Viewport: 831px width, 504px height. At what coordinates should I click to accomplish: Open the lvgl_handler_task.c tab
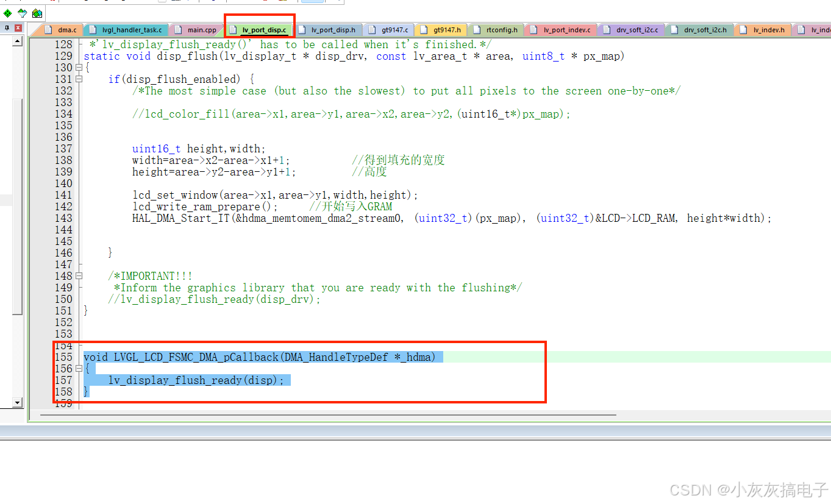126,29
